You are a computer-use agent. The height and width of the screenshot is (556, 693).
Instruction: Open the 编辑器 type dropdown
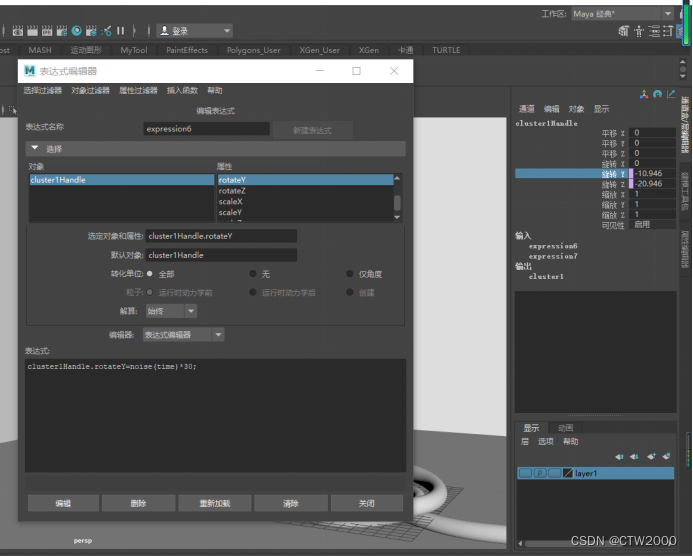[x=183, y=335]
